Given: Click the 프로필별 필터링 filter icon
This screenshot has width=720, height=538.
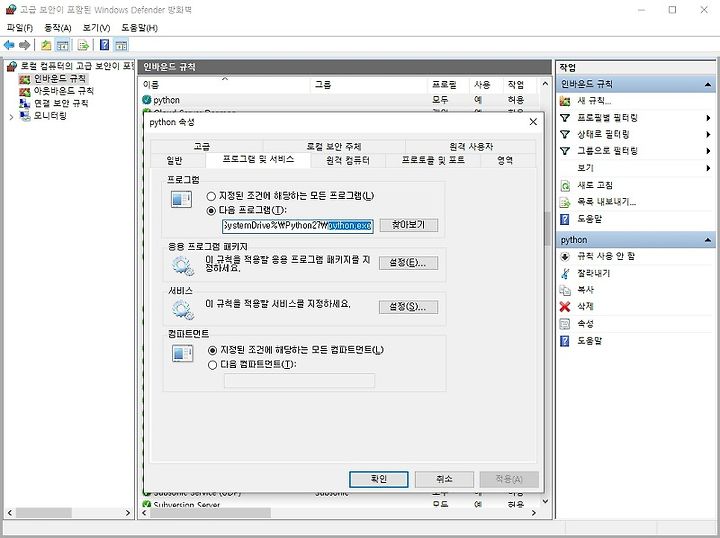Looking at the screenshot, I should (565, 118).
